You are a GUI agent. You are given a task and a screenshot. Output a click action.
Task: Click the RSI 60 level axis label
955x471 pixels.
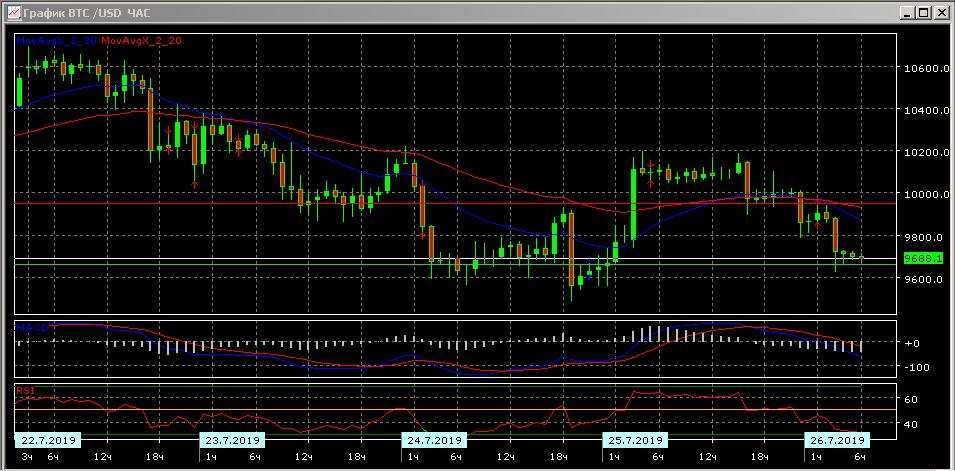click(911, 400)
